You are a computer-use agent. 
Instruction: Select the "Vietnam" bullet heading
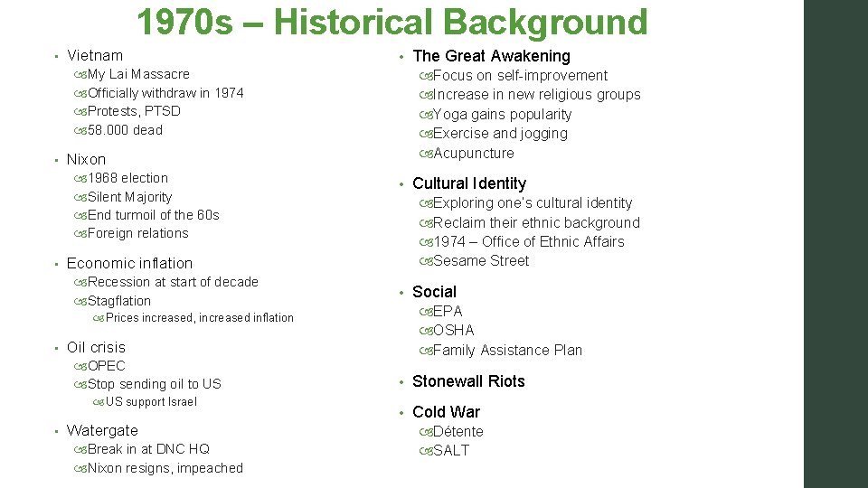(x=95, y=55)
